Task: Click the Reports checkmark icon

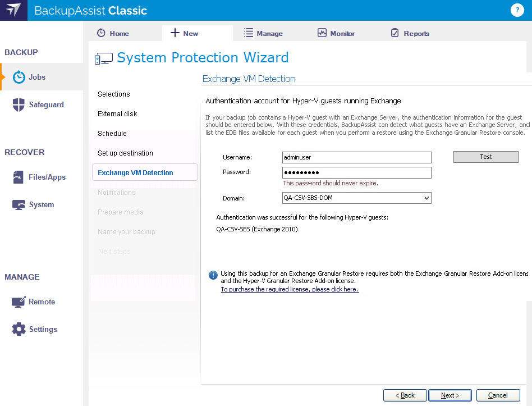Action: click(395, 33)
